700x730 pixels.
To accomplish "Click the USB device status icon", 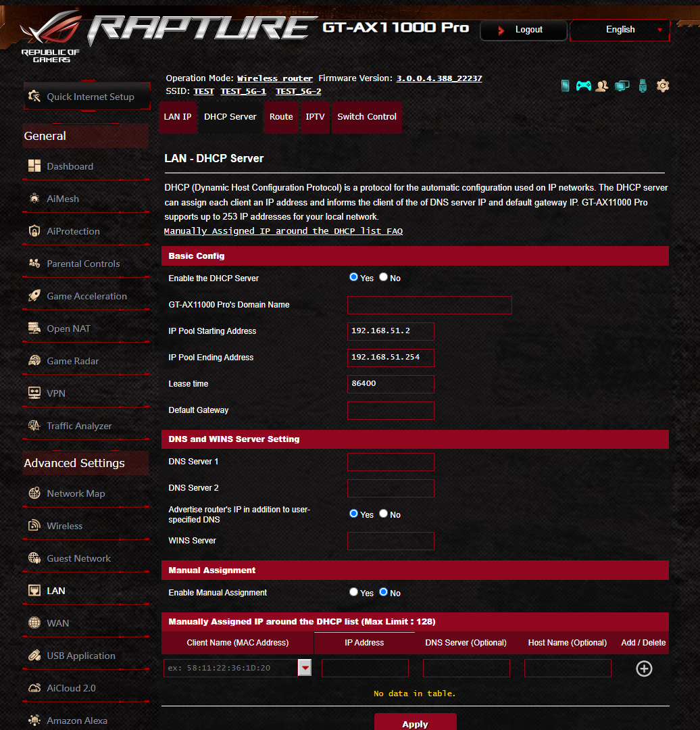I will click(643, 86).
